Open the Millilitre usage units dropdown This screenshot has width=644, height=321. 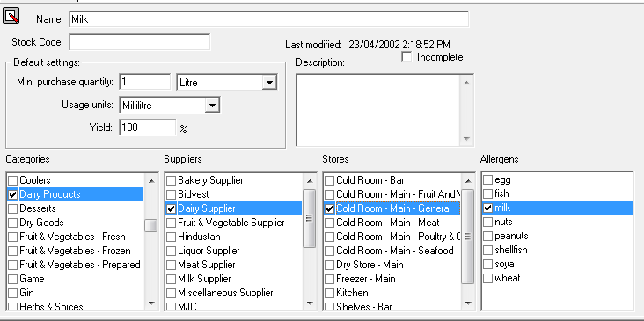pyautogui.click(x=212, y=106)
